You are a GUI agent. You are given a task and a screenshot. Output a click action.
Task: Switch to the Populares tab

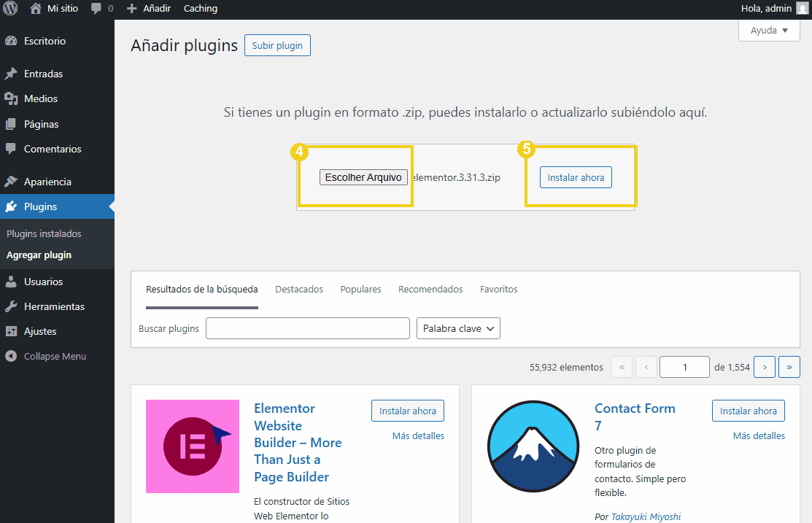[x=360, y=290]
